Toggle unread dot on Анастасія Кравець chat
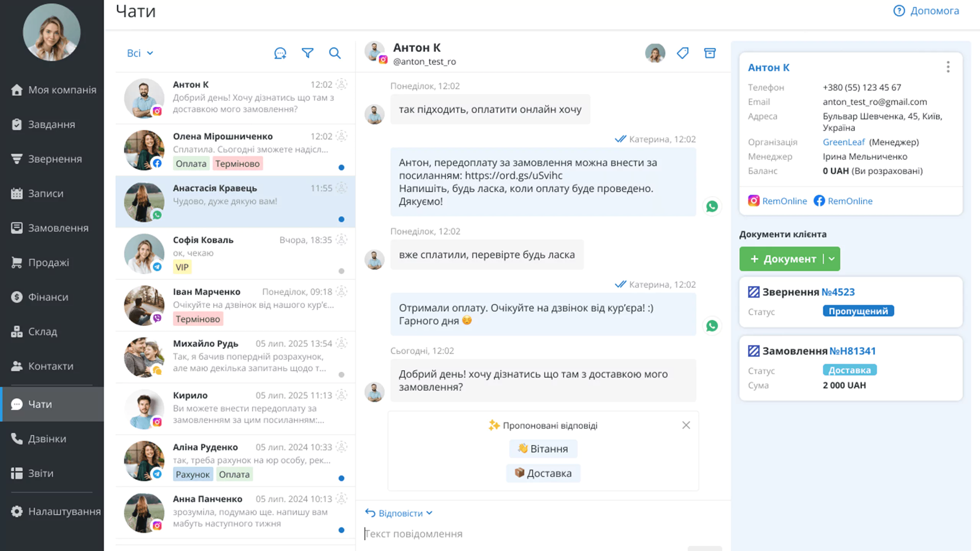The width and height of the screenshot is (980, 551). point(341,219)
